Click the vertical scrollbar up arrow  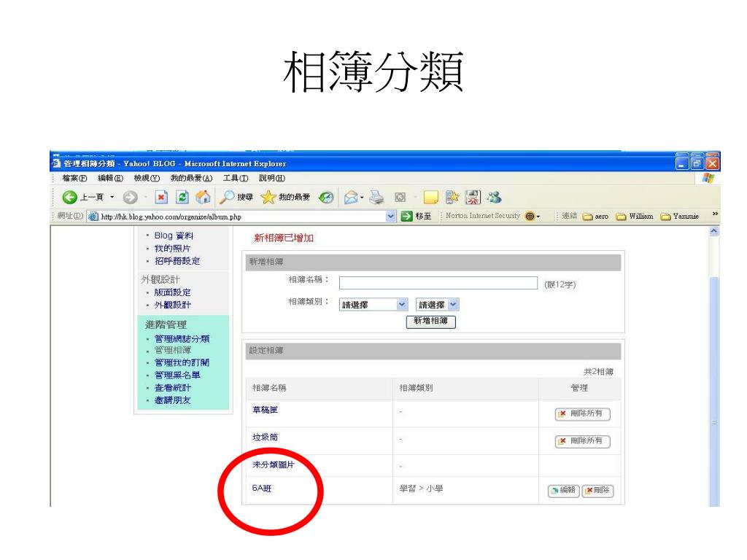[x=714, y=231]
